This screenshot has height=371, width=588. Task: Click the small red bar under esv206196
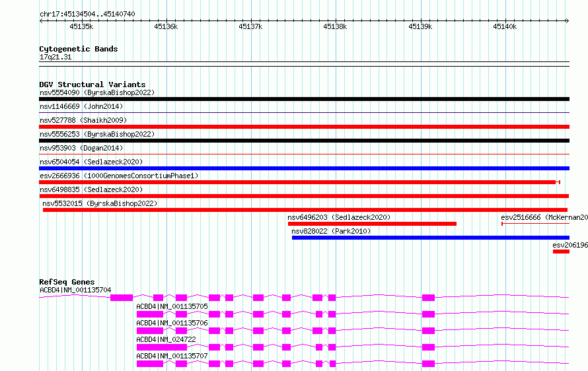(x=561, y=252)
